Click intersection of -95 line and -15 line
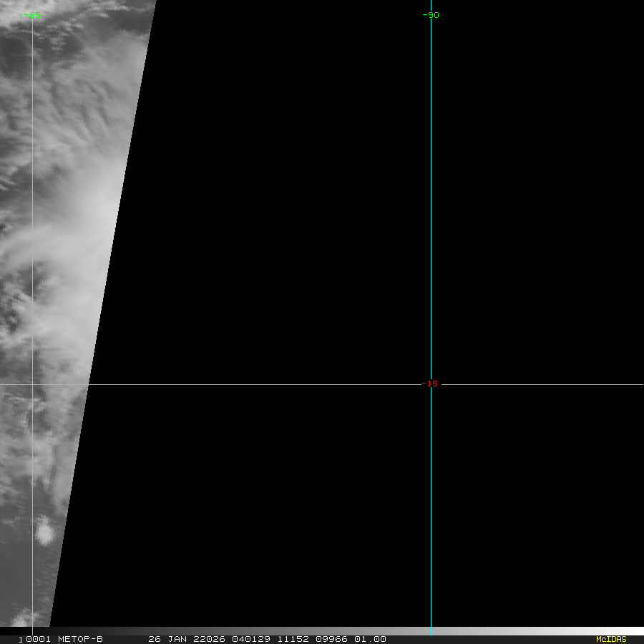Screen dimensions: 644x644 coord(32,384)
